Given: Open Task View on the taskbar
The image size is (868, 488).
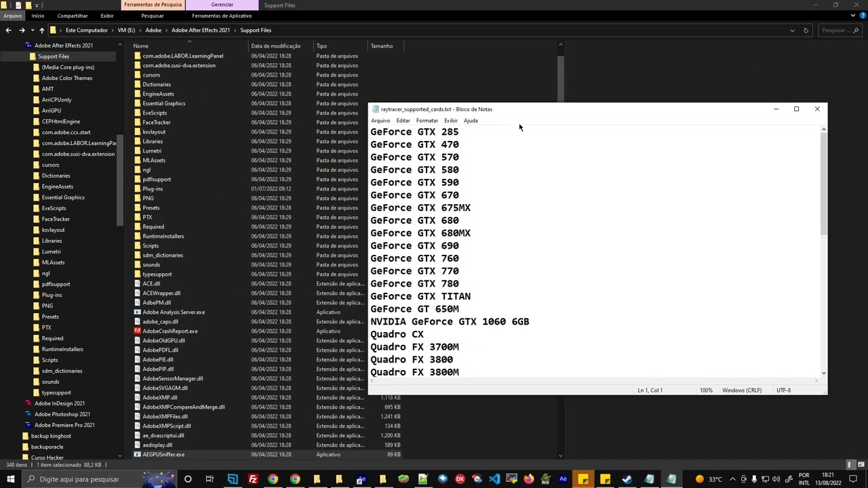Looking at the screenshot, I should click(210, 479).
